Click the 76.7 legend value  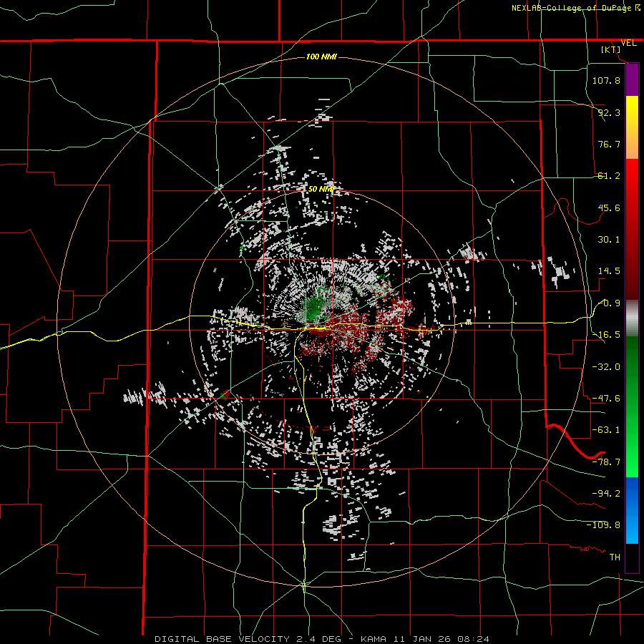coord(609,144)
